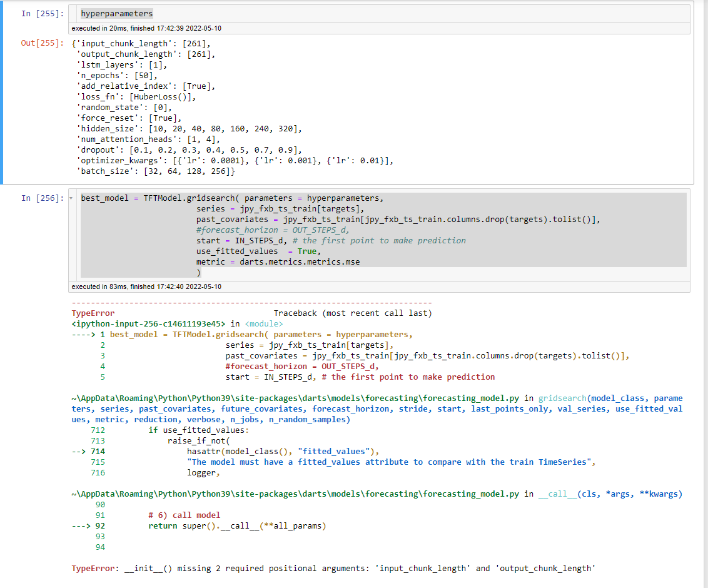The width and height of the screenshot is (708, 588).
Task: Place cursor on 'best_model = TFTModel.gridsearch(' code line
Action: [232, 198]
